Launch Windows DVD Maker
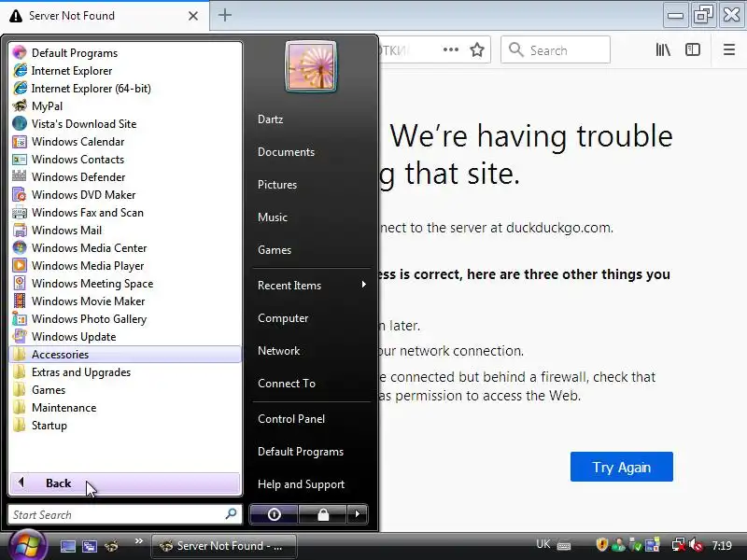The height and width of the screenshot is (560, 747). click(x=125, y=195)
